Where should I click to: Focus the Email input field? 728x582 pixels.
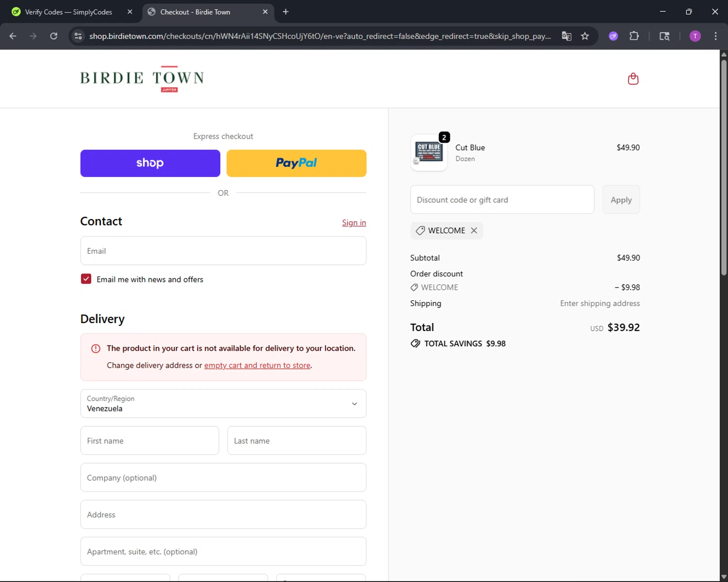223,251
